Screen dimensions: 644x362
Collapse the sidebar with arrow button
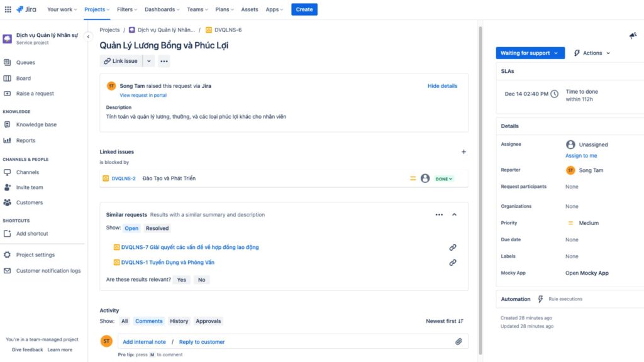[88, 36]
